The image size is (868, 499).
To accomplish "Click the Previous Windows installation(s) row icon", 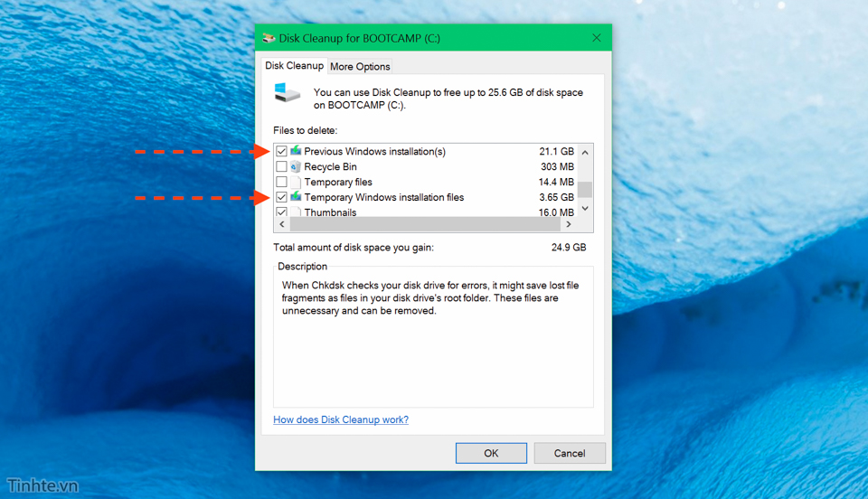I will (x=296, y=151).
